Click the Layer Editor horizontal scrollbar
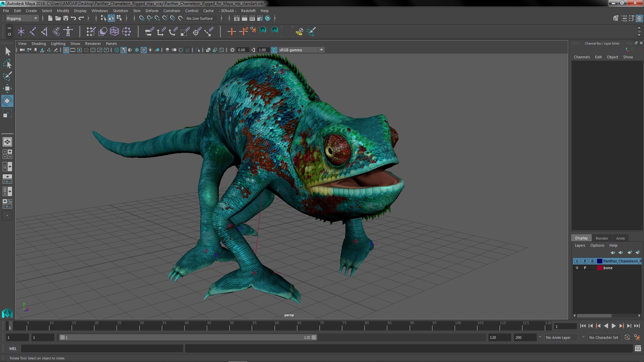This screenshot has width=644, height=362. [x=594, y=315]
